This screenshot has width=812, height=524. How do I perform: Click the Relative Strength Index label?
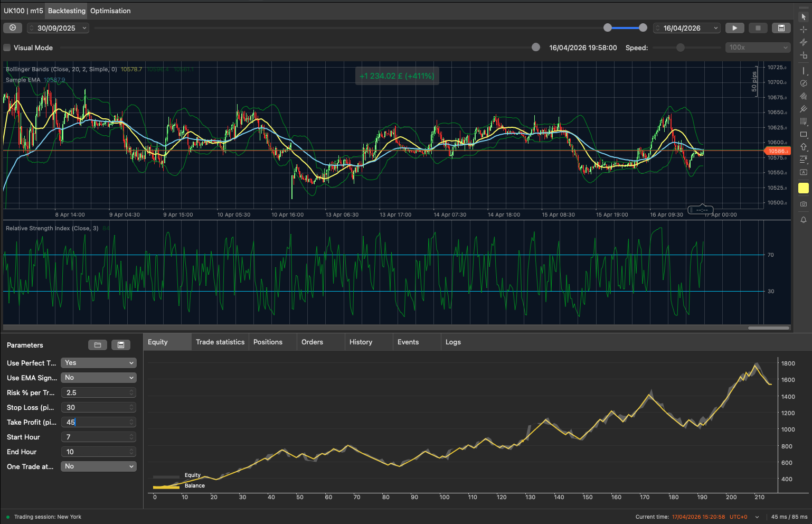click(x=52, y=228)
